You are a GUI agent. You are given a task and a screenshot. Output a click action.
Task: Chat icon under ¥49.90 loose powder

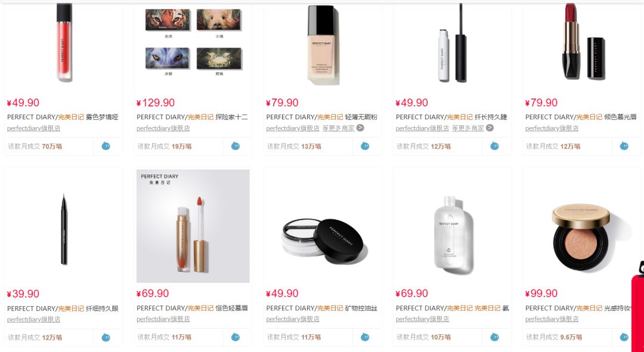point(365,337)
